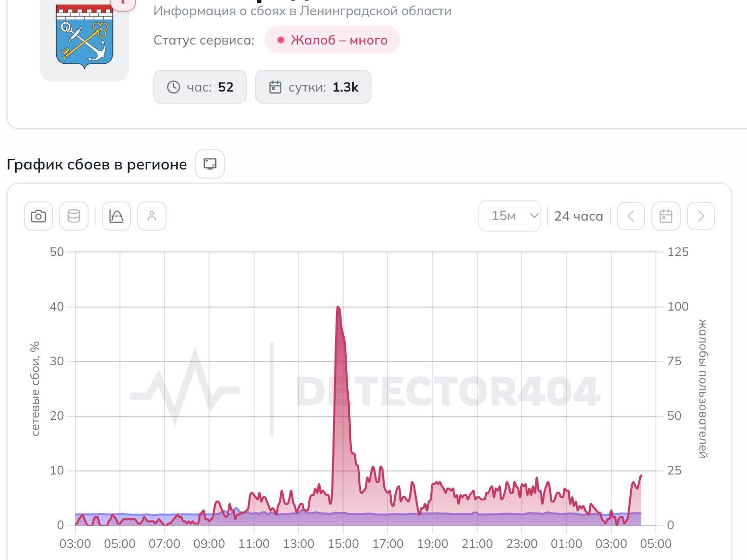Click the 21:00 time axis label

pos(477,544)
